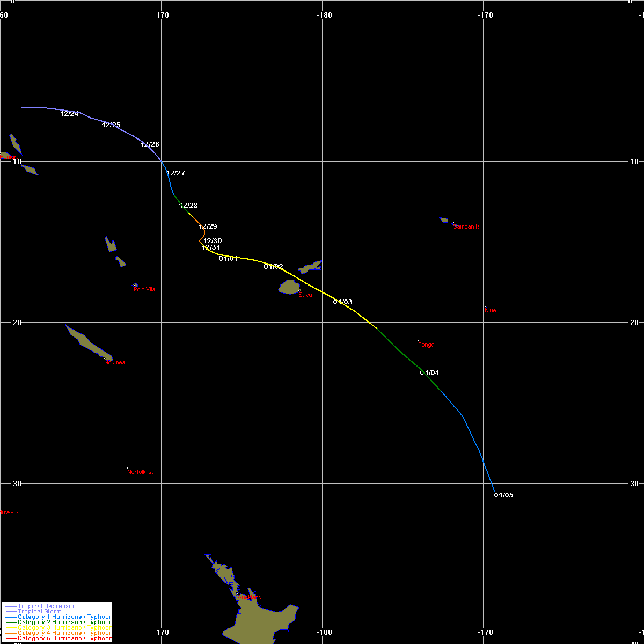Click the New Caledonia island above Noumea
This screenshot has width=644, height=644.
[x=86, y=341]
